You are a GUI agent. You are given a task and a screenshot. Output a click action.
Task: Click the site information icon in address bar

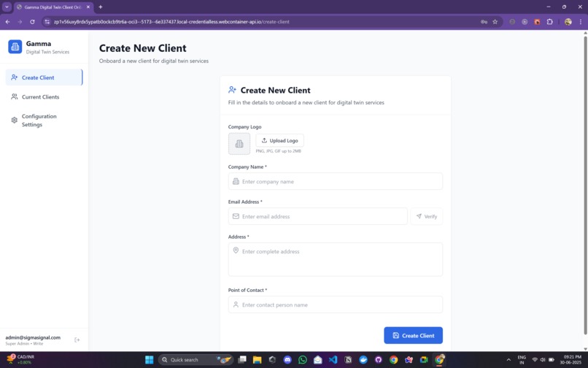click(47, 22)
